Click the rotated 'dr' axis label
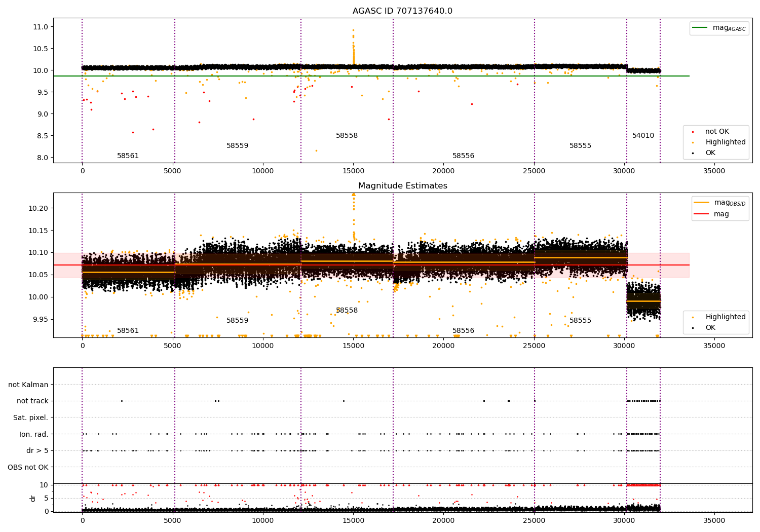This screenshot has height=532, width=760. (x=33, y=498)
